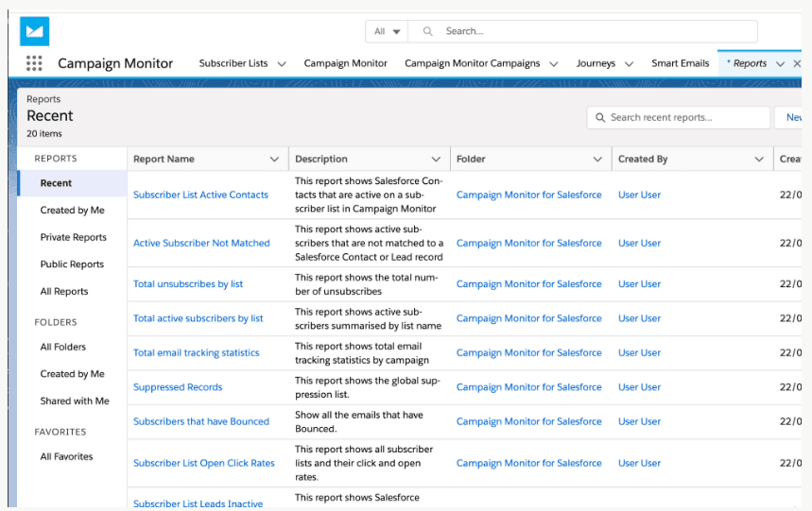Click the Search recent reports field
Image resolution: width=812 pixels, height=511 pixels.
pyautogui.click(x=679, y=117)
